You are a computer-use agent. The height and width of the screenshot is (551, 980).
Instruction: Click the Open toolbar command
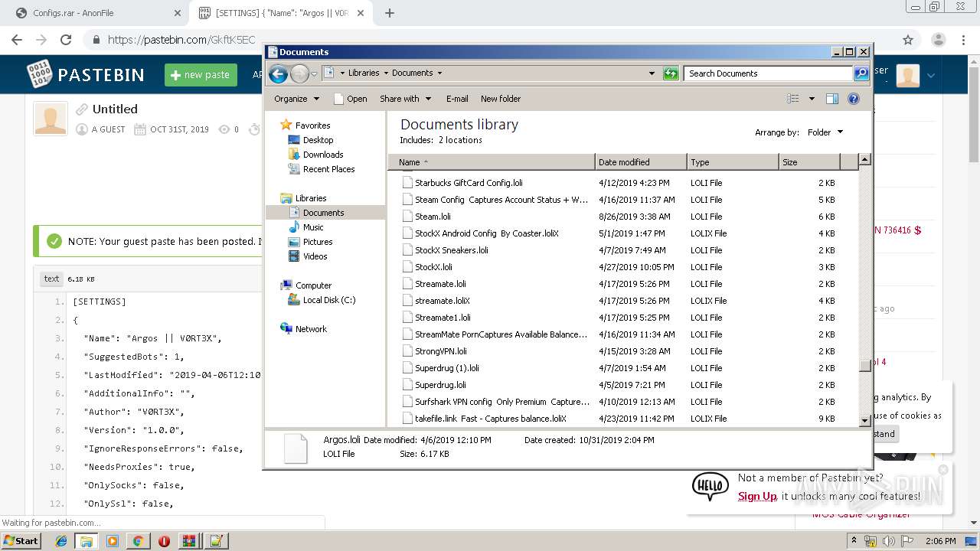[x=351, y=99]
